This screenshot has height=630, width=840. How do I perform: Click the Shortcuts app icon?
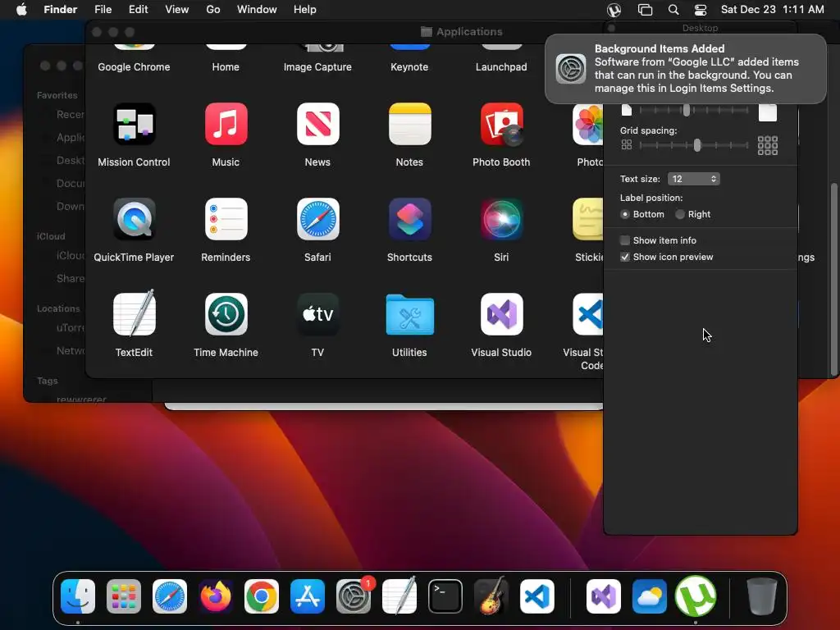click(409, 219)
